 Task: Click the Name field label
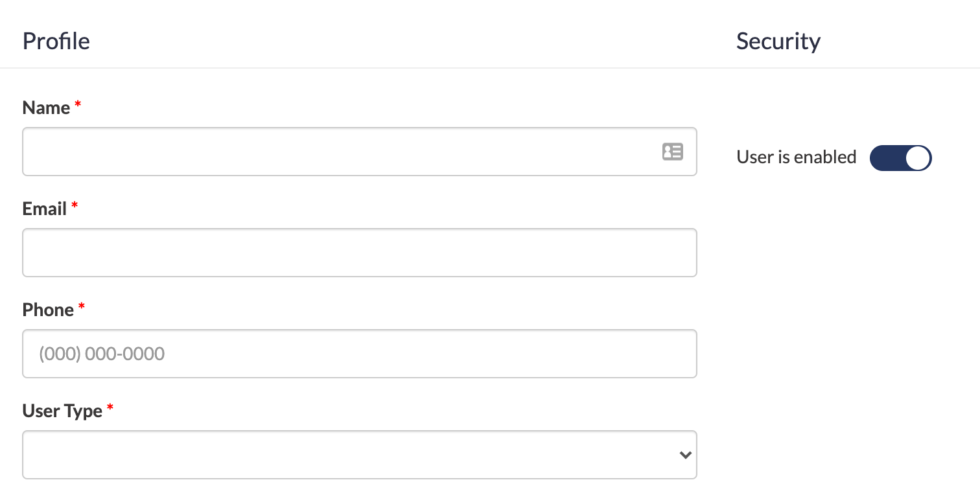[x=46, y=108]
